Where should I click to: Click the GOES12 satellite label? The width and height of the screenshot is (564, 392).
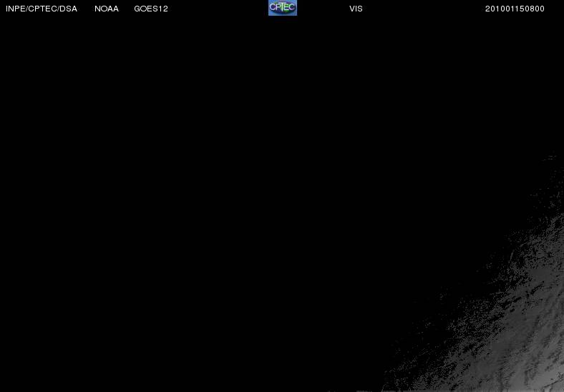(151, 9)
